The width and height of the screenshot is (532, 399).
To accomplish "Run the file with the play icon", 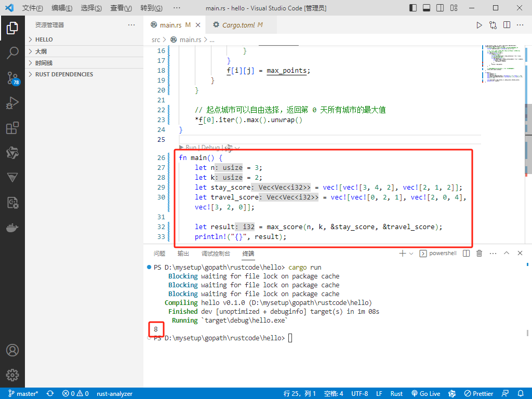I will 479,25.
